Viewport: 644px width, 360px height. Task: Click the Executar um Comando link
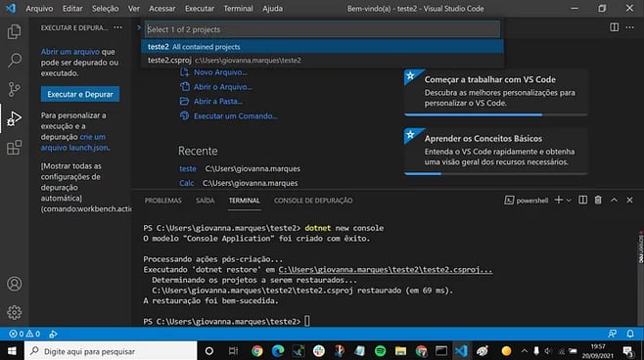pyautogui.click(x=228, y=115)
